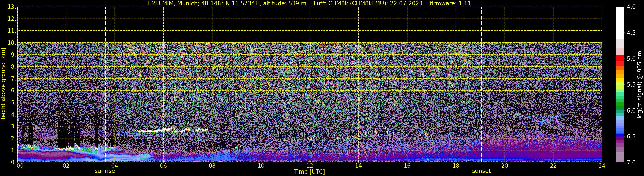Click the '11.' tick on the height axis
This screenshot has width=644, height=176.
click(12, 31)
